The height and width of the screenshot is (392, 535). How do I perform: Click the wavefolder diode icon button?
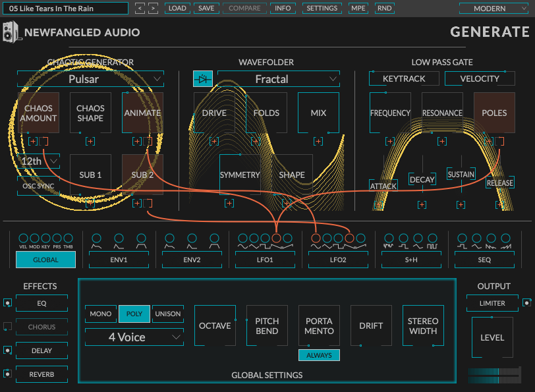203,79
